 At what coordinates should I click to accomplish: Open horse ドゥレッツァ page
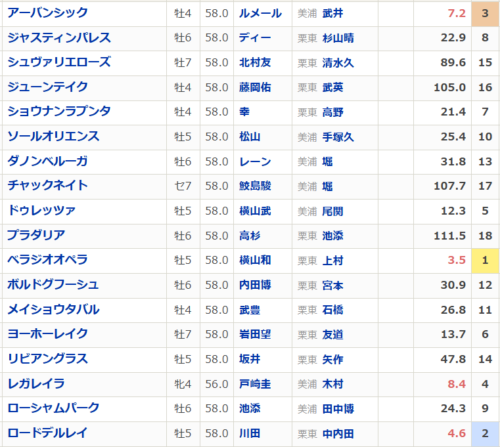click(x=42, y=210)
